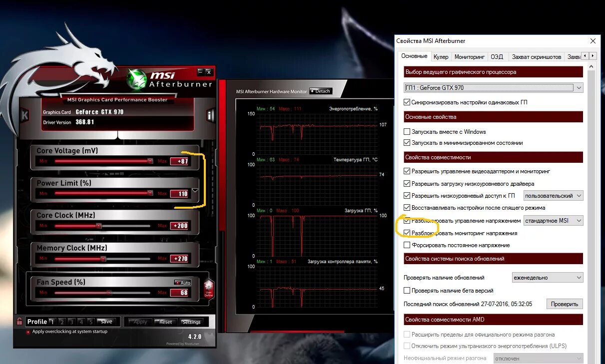The width and height of the screenshot is (605, 364).
Task: Click the properties dialog scrollbar up arrow
Action: [x=592, y=67]
